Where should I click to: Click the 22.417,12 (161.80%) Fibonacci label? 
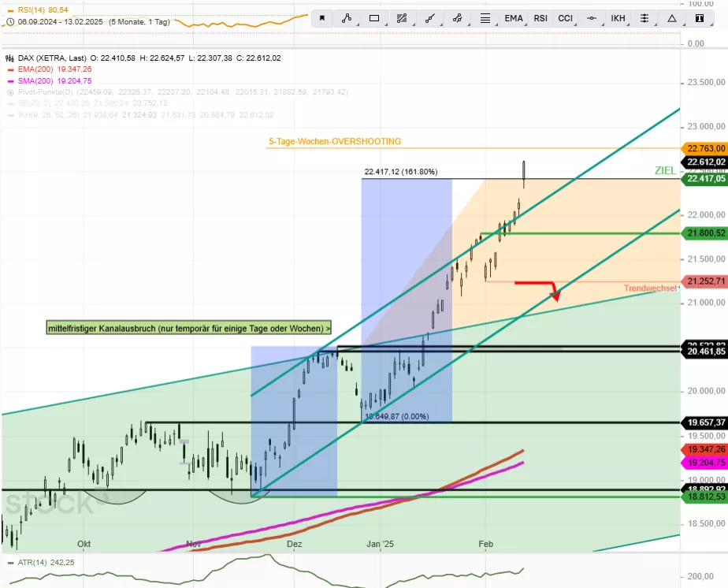[401, 172]
